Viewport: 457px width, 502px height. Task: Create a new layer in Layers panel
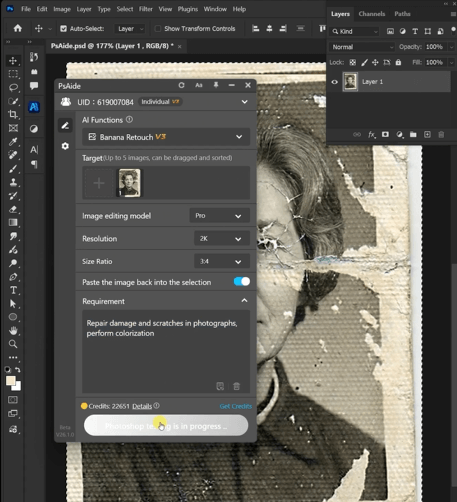pyautogui.click(x=427, y=134)
